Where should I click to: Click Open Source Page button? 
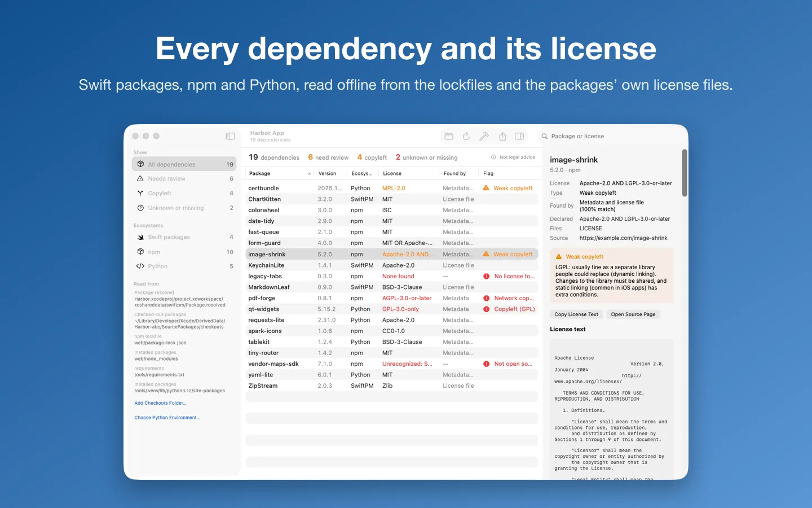pos(633,314)
